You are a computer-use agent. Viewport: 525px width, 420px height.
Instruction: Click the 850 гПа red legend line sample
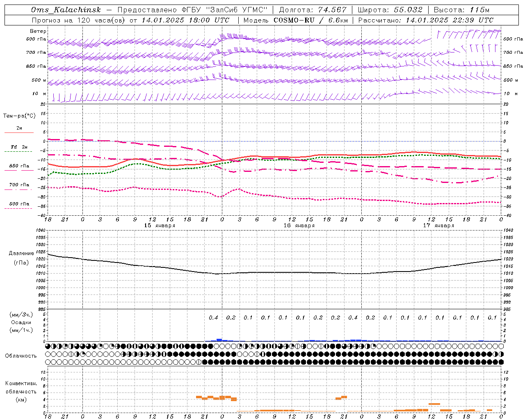(19, 170)
